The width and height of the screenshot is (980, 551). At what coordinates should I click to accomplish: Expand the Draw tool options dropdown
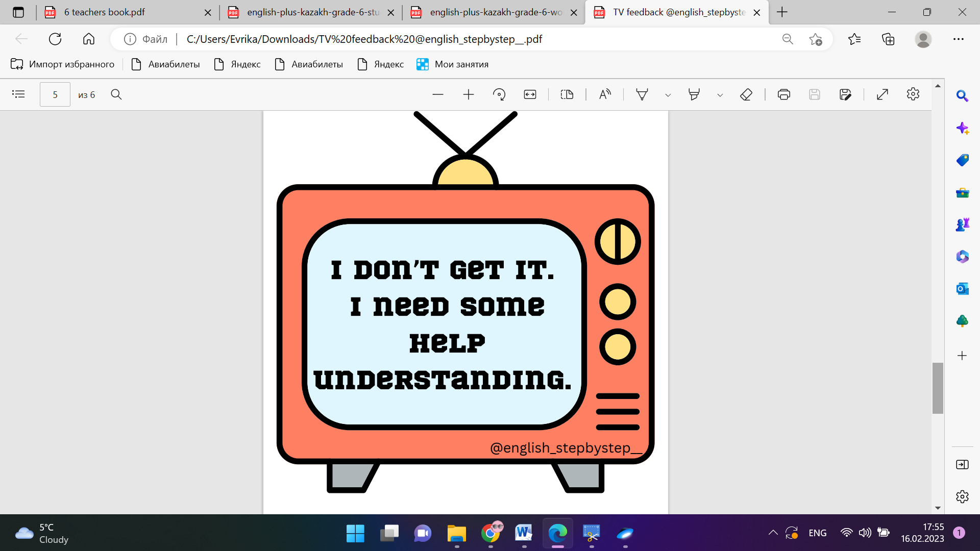pos(668,95)
